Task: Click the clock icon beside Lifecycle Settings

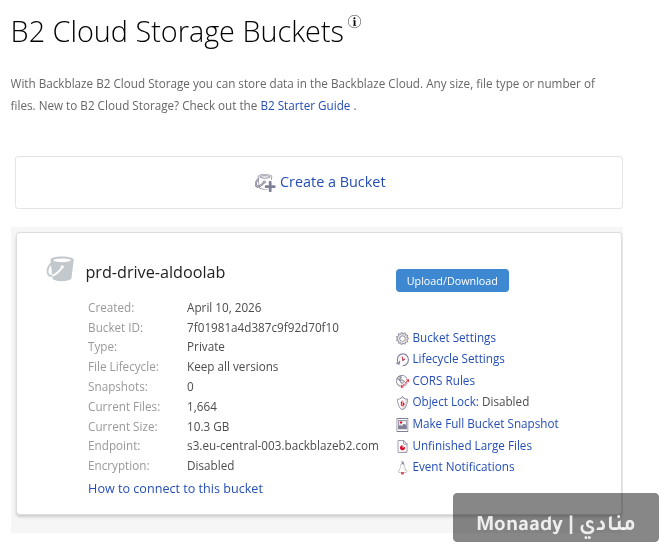Action: (x=402, y=360)
